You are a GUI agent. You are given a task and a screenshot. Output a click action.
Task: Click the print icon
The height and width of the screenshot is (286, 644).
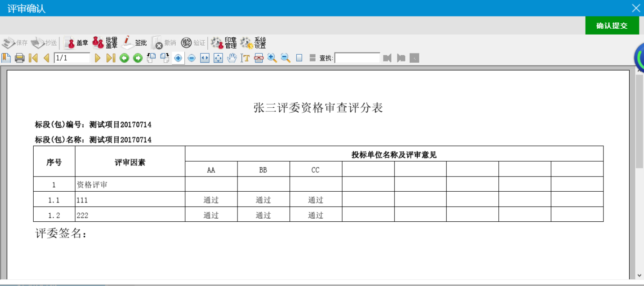19,58
